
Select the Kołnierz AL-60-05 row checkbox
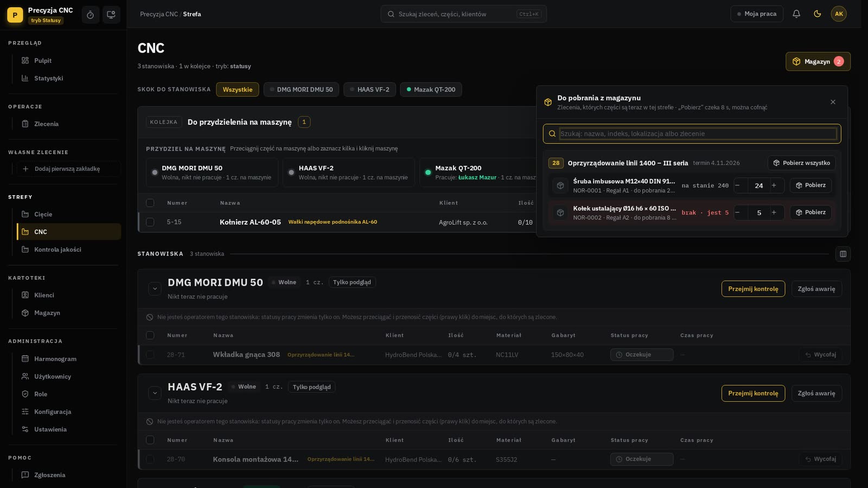(x=150, y=222)
